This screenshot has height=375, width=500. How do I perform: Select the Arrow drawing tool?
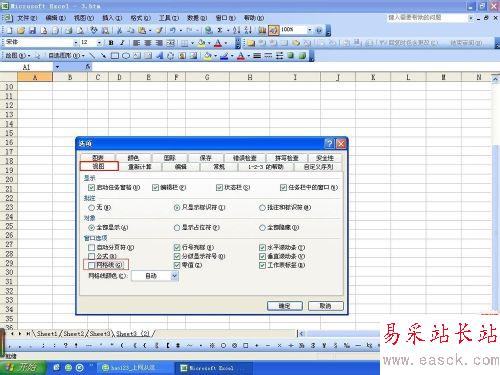103,56
